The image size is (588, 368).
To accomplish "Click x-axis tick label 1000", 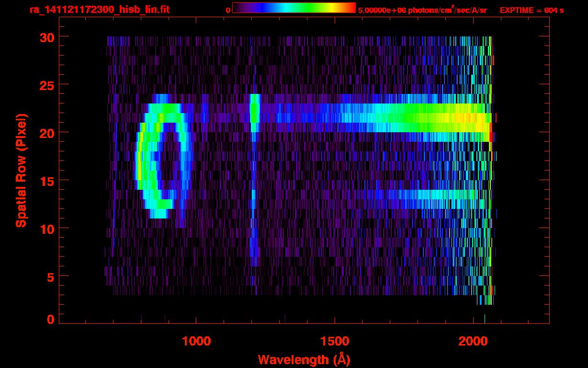I will point(196,341).
